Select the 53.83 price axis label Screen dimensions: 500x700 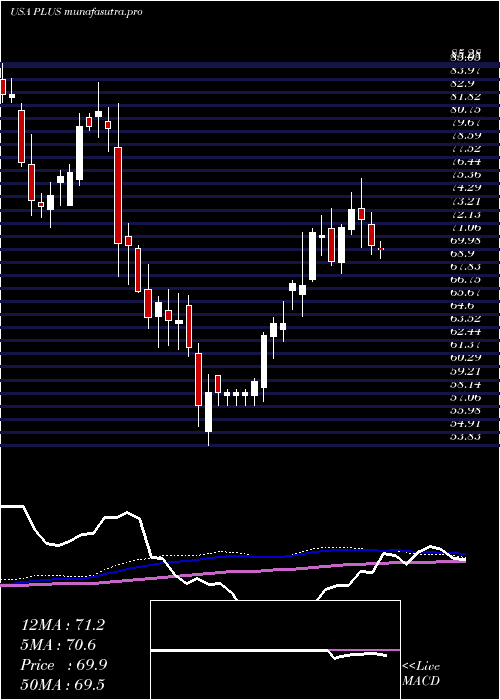pos(466,437)
